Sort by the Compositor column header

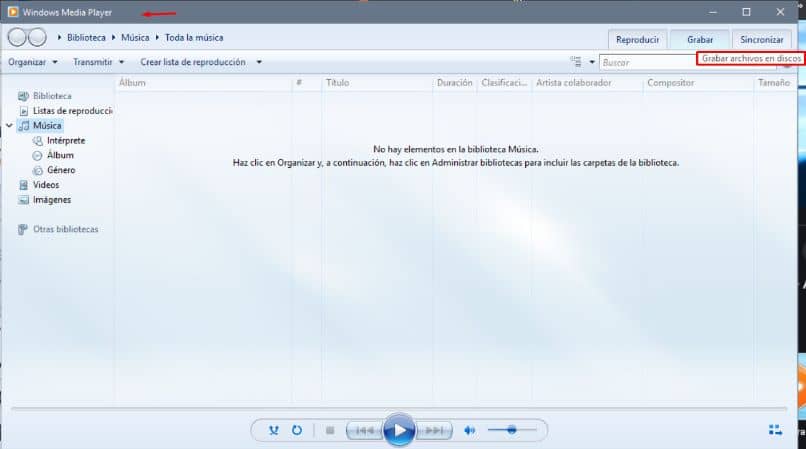point(699,83)
